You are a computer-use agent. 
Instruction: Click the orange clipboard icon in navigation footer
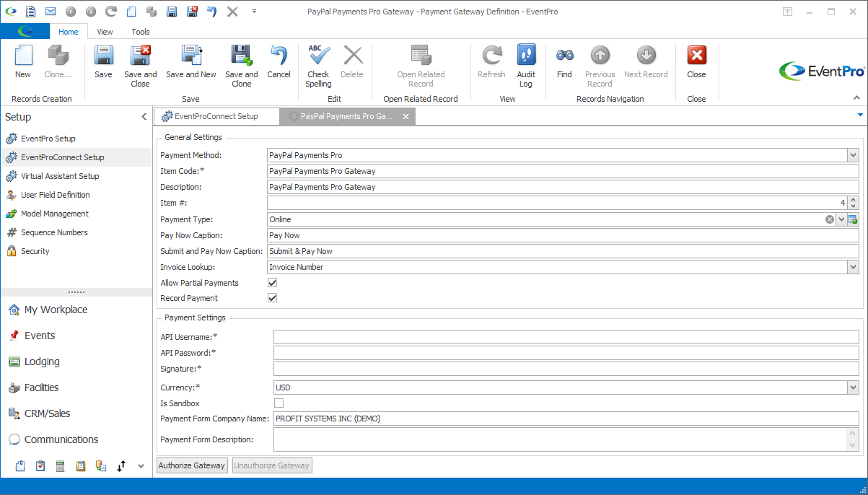tap(81, 466)
